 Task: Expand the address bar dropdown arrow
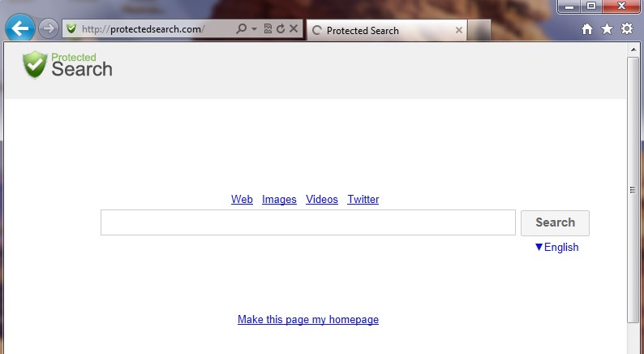click(254, 28)
